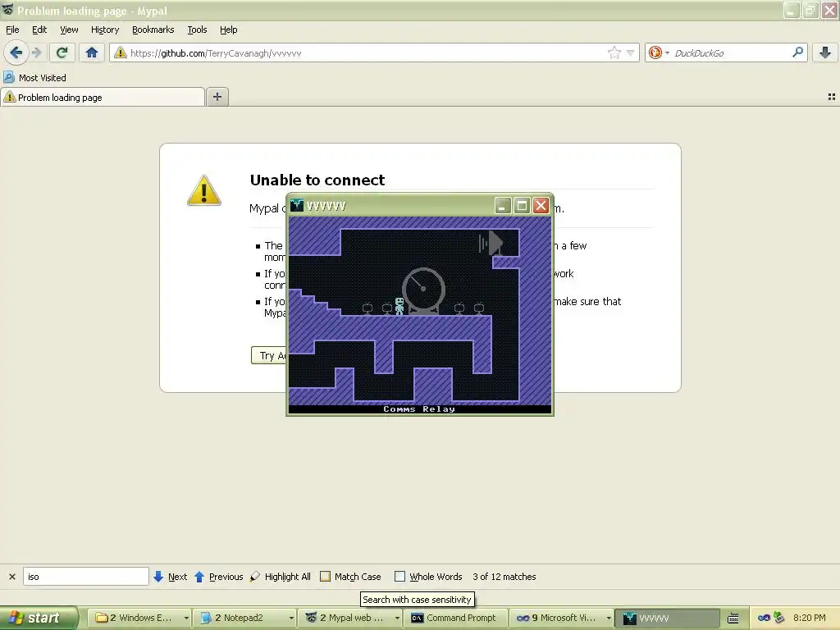The image size is (840, 630).
Task: Click the find bar text field containing iso
Action: pyautogui.click(x=85, y=577)
